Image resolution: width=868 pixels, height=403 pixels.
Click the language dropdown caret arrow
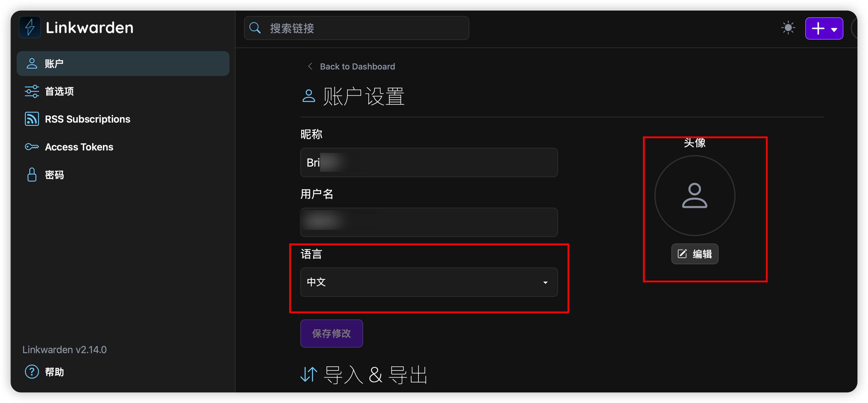point(545,282)
